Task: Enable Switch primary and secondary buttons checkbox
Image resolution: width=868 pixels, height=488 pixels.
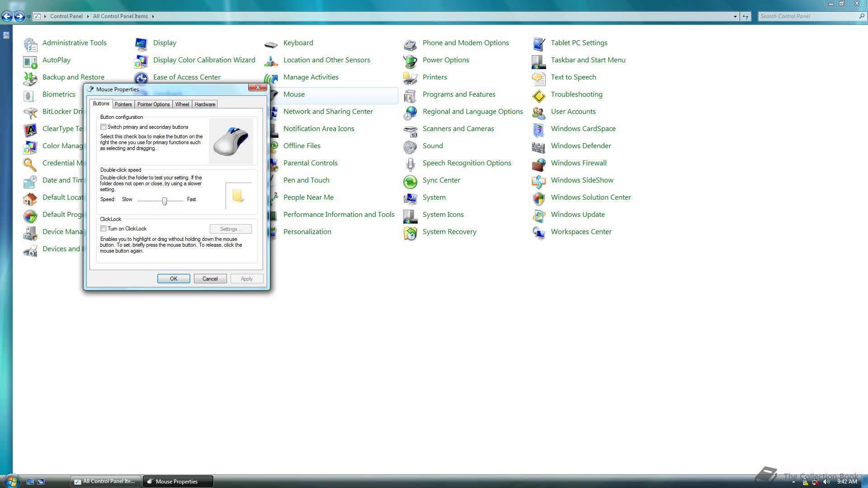Action: 103,127
